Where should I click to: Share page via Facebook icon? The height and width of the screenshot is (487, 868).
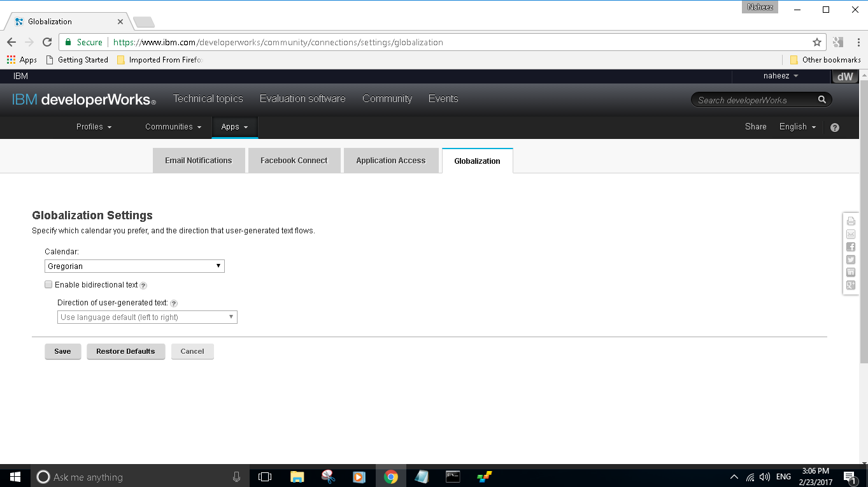tap(851, 247)
